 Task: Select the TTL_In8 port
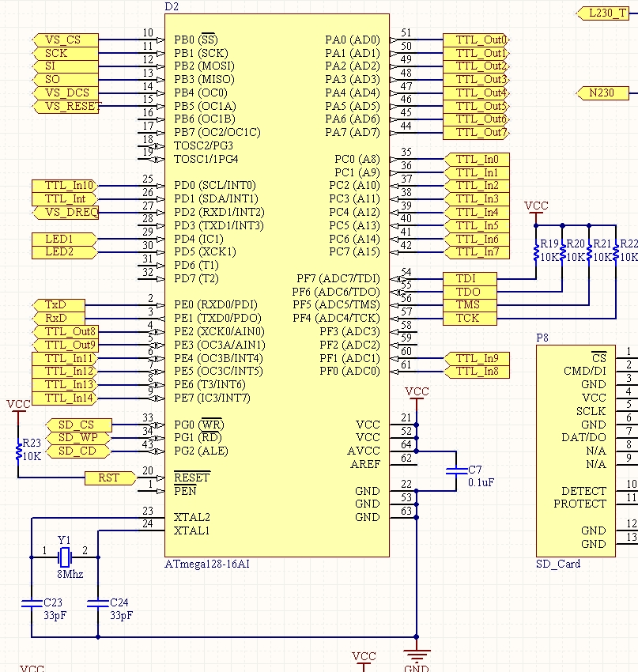477,371
